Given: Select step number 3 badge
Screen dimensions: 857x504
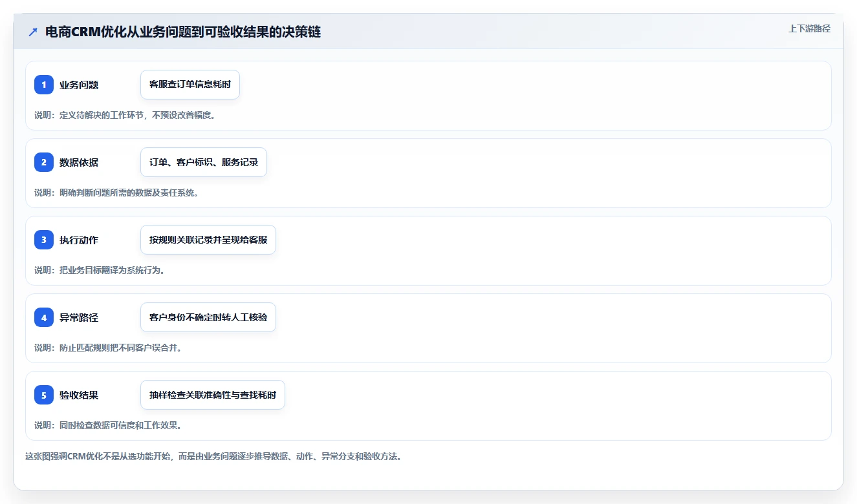Looking at the screenshot, I should coord(44,240).
